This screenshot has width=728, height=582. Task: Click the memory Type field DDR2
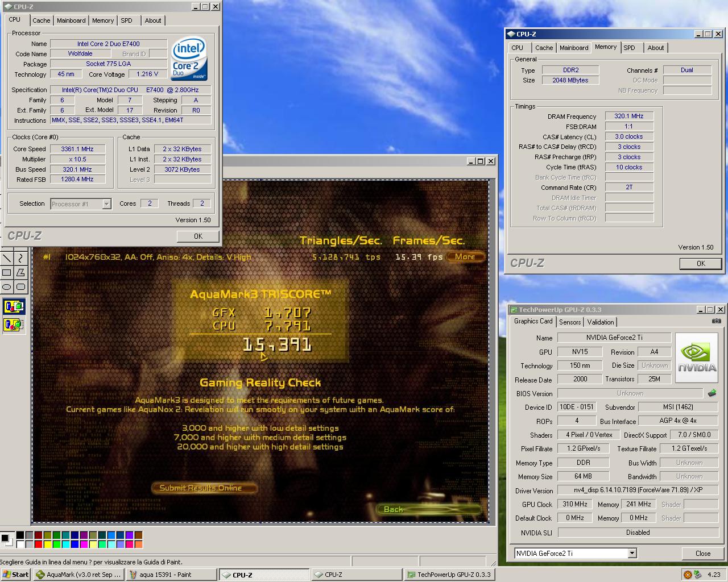(x=570, y=70)
